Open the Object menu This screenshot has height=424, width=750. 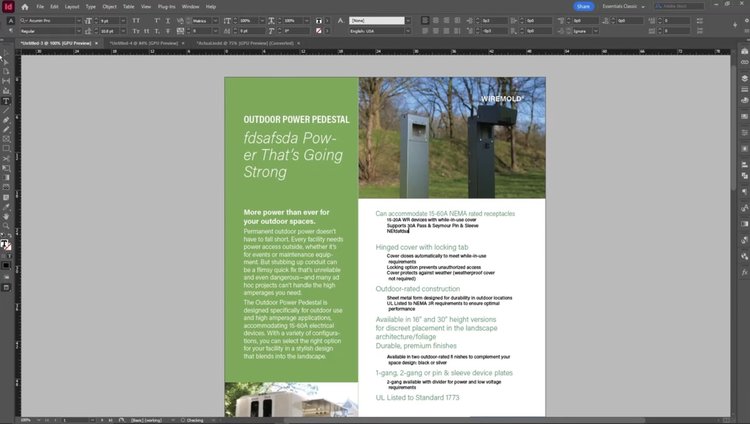[110, 7]
